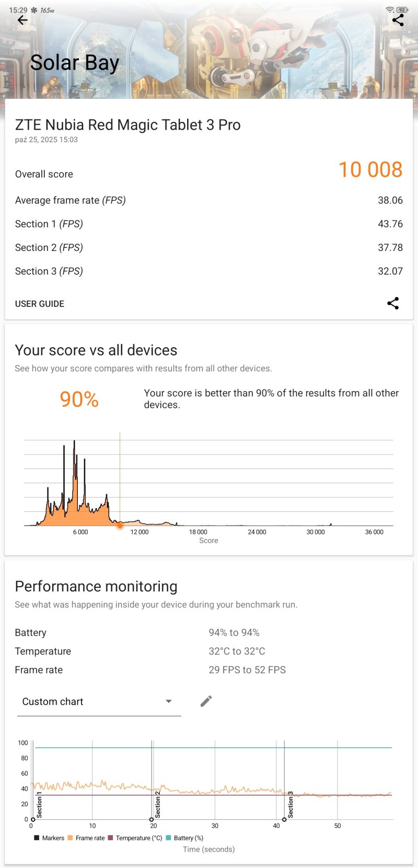Image resolution: width=418 pixels, height=868 pixels.
Task: Select the Section 3 marker on the timeline
Action: click(x=284, y=819)
